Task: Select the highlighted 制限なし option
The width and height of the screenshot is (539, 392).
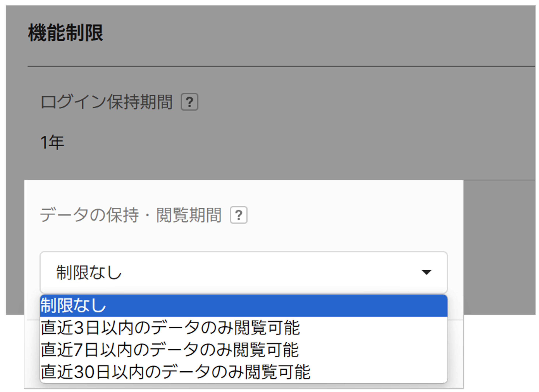Action: pyautogui.click(x=243, y=306)
